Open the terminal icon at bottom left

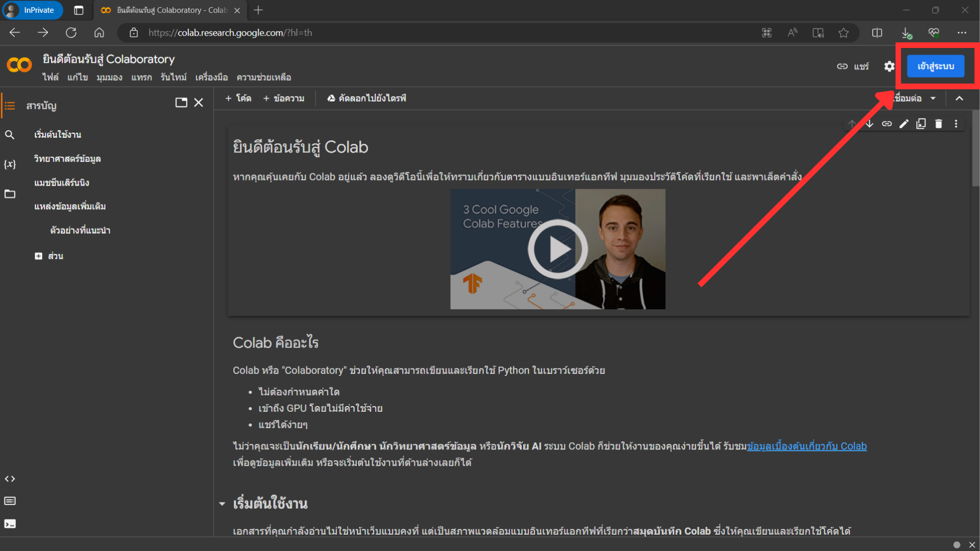(10, 524)
